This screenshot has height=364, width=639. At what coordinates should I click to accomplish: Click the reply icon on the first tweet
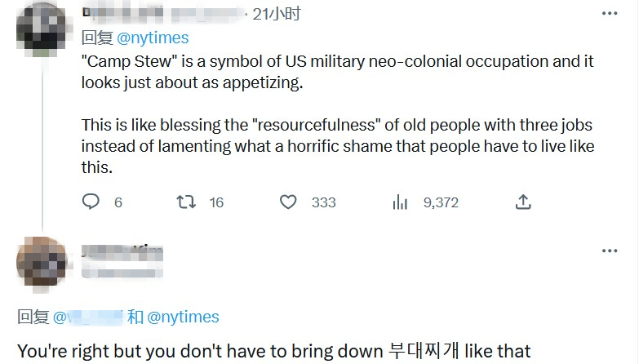91,202
